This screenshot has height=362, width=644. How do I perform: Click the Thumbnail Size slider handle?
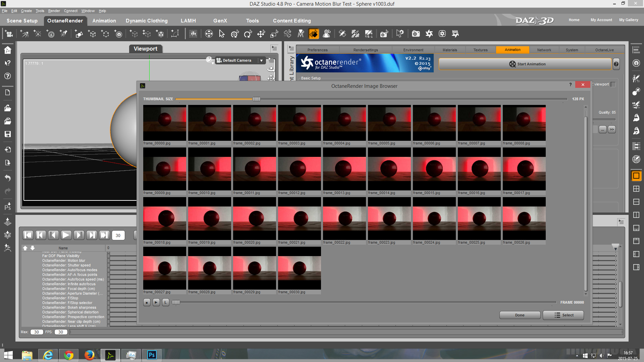tap(256, 99)
